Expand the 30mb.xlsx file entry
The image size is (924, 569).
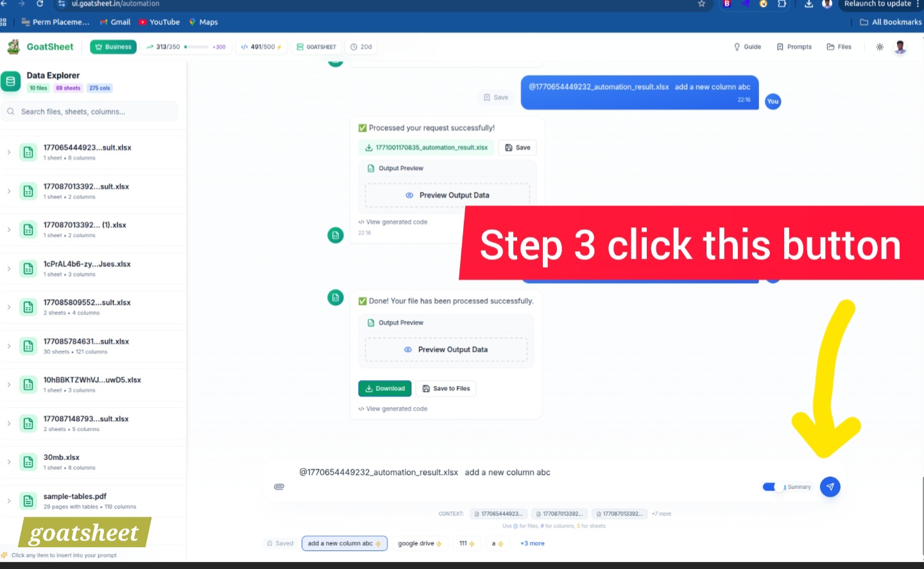coord(9,462)
